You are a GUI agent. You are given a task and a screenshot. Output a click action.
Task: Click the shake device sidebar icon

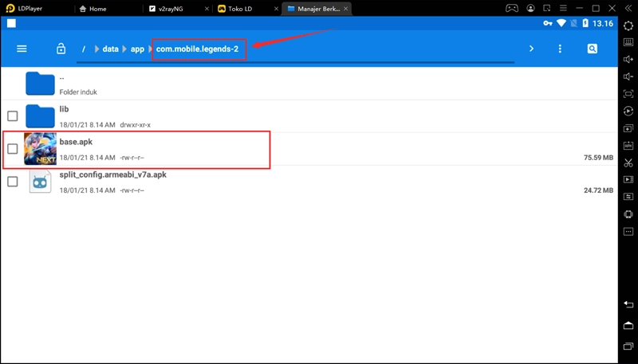pos(628,214)
